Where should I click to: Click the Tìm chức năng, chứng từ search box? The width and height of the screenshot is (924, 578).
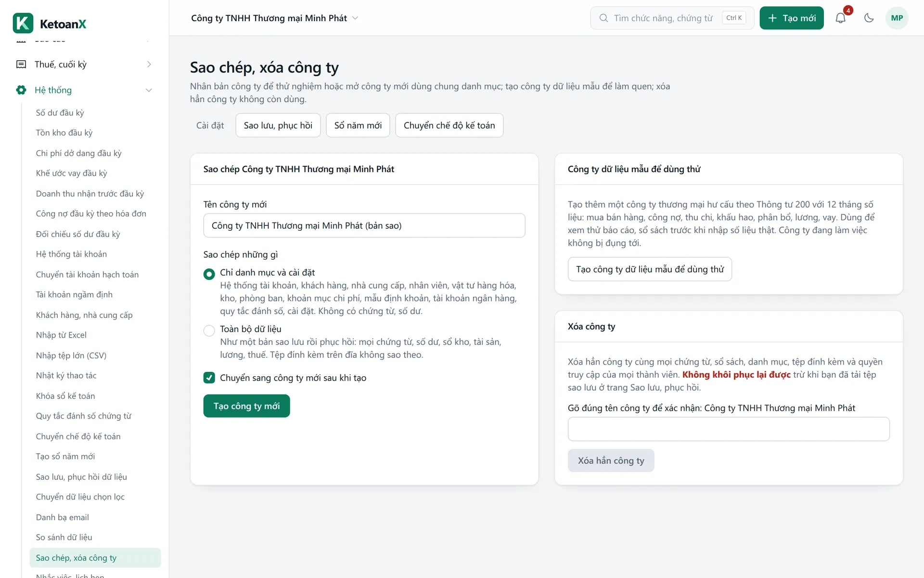coord(672,18)
